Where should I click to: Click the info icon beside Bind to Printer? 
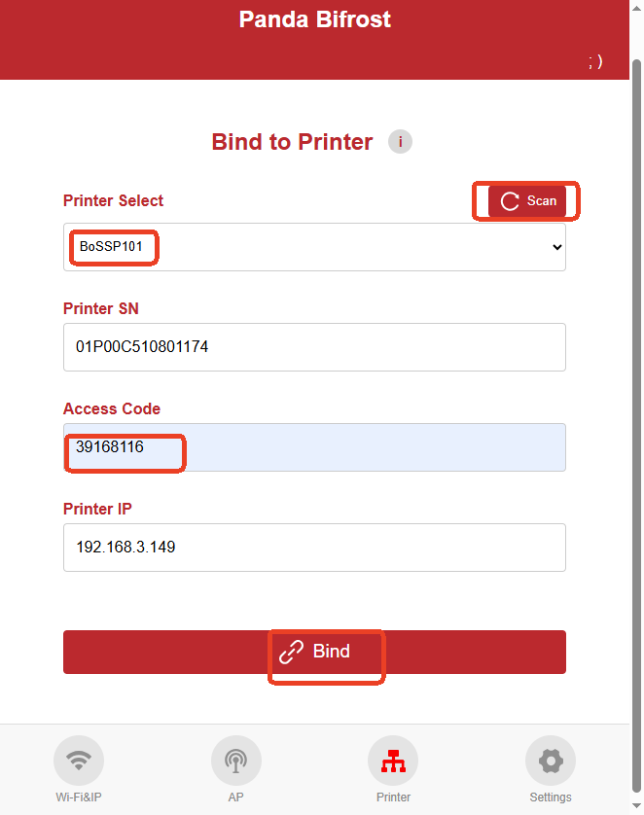pyautogui.click(x=400, y=142)
